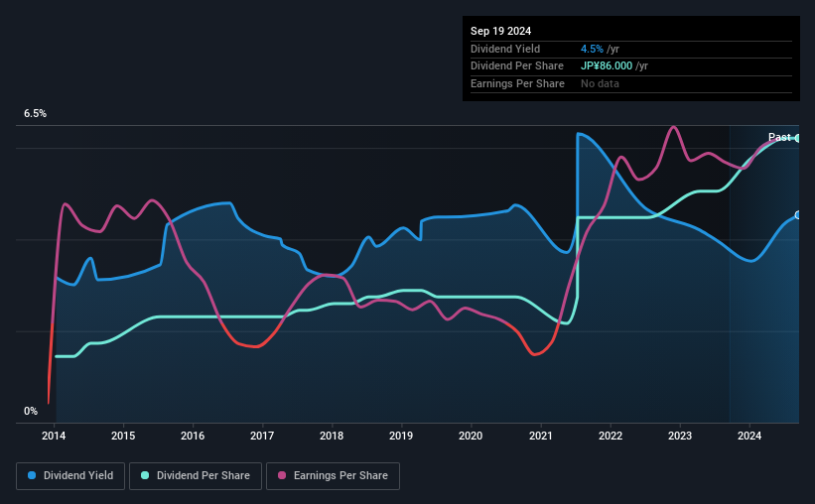Click the blue Dividend Yield legend dot
Viewport: 815px width, 504px height.
[32, 475]
